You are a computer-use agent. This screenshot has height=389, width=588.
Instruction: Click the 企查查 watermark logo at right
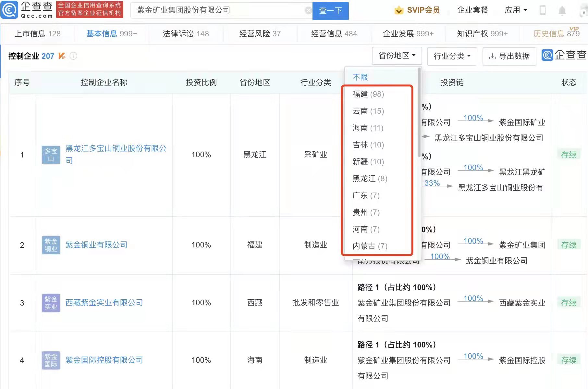coord(564,55)
